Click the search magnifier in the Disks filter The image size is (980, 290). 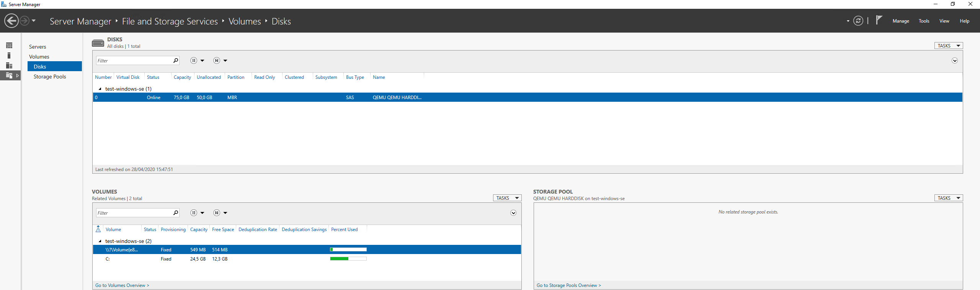(176, 60)
